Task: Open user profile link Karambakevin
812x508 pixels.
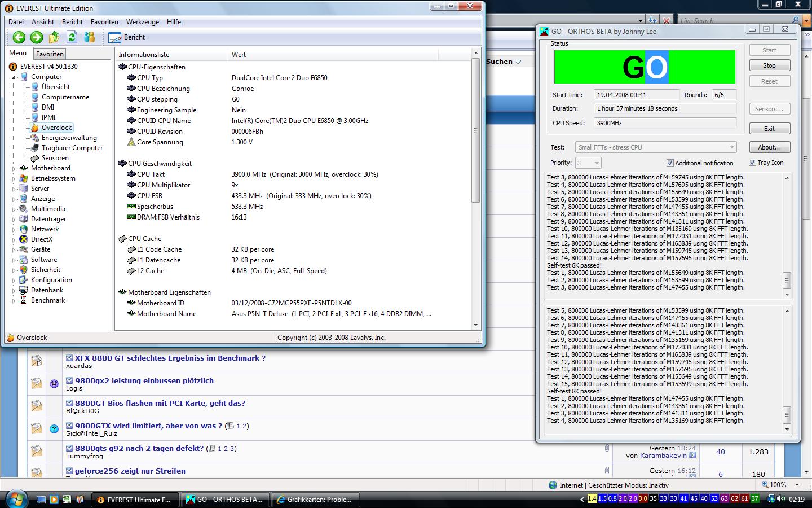Action: (663, 456)
